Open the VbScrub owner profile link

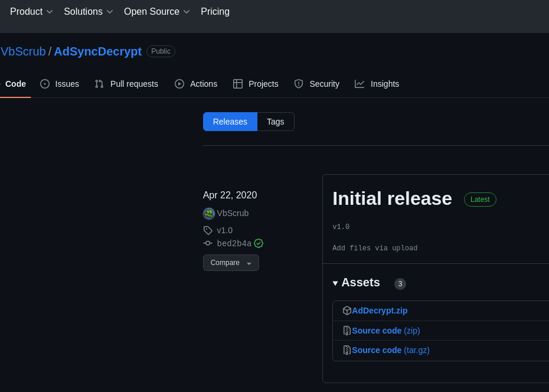coord(23,51)
